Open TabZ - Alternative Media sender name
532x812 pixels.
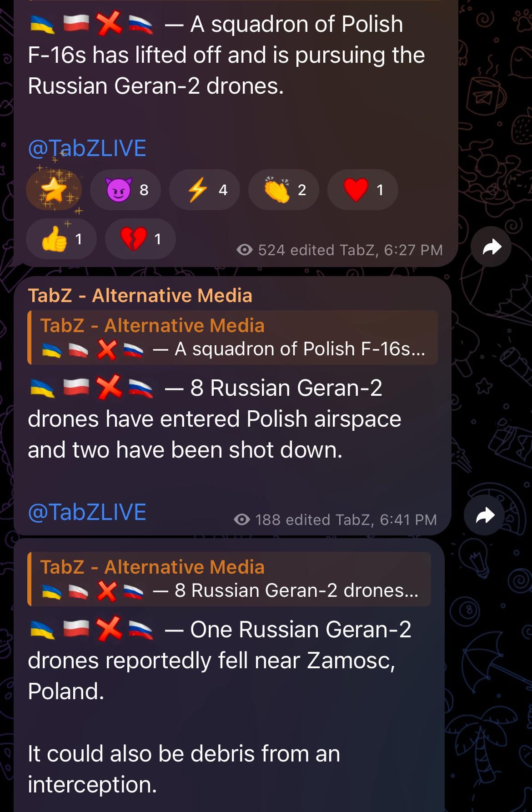pyautogui.click(x=140, y=296)
